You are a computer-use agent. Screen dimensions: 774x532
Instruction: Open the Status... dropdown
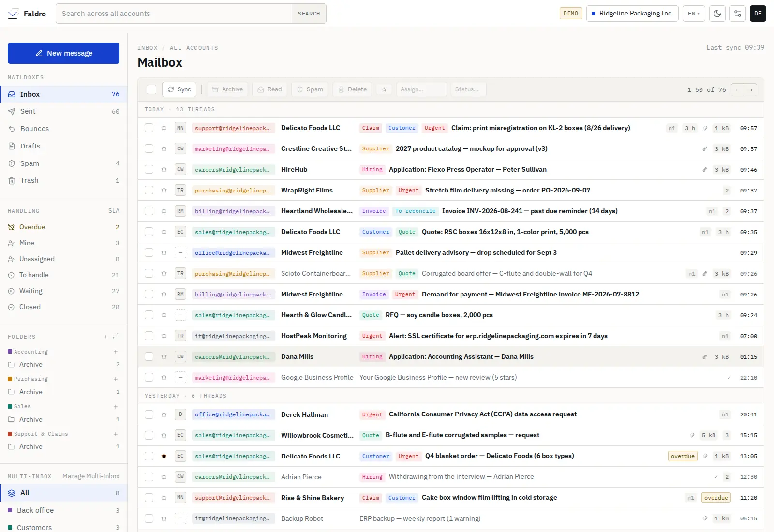click(x=468, y=89)
